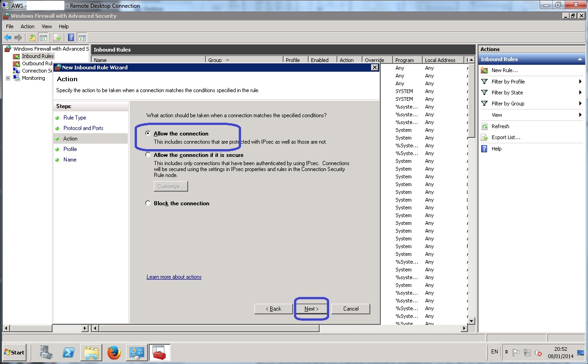This screenshot has width=588, height=364.
Task: Open Filter by State submenu
Action: (532, 93)
